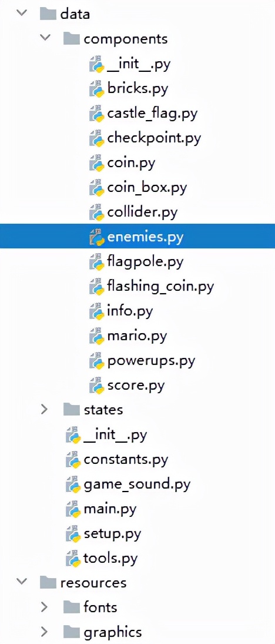Select coin.py file name
The image size is (275, 644).
[x=131, y=164]
